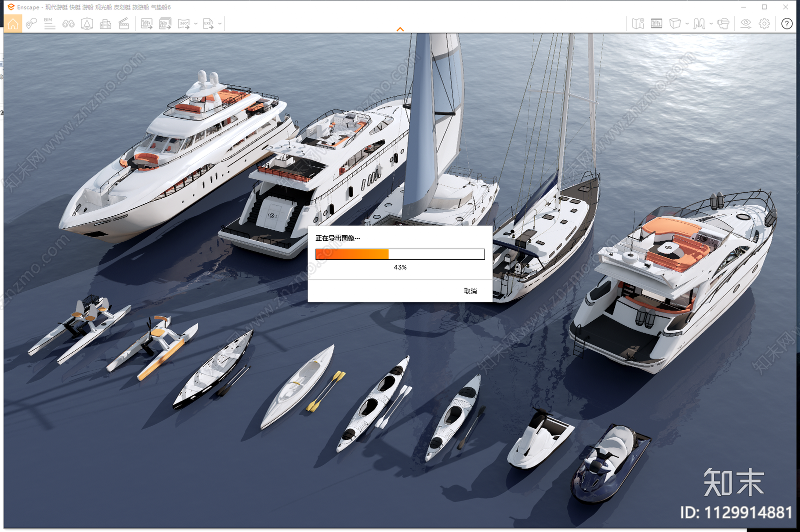The image size is (800, 532).
Task: Click the Screenshot export icon
Action: pyautogui.click(x=146, y=23)
